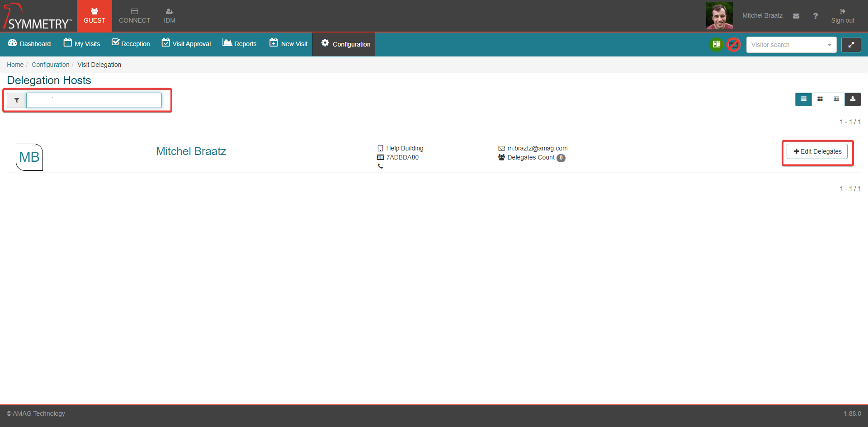868x427 pixels.
Task: Open the Visitor search dropdown
Action: [x=791, y=45]
